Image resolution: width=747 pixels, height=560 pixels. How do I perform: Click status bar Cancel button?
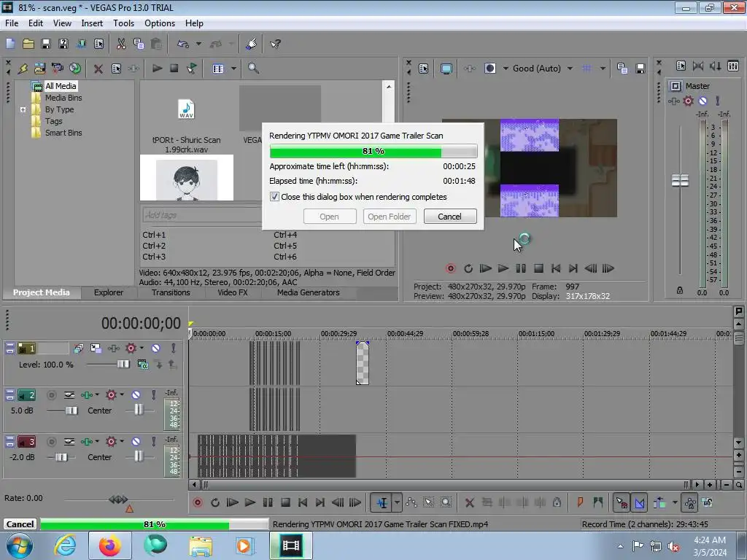20,524
